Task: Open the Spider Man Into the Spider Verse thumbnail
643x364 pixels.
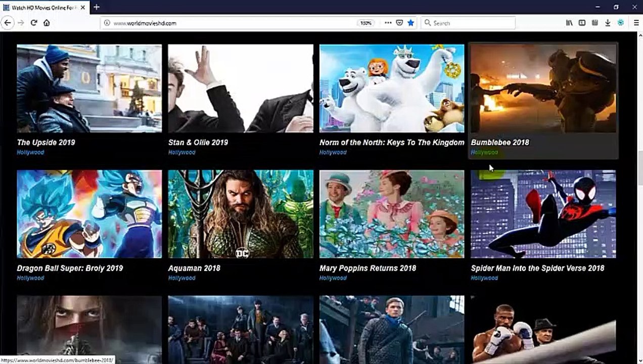Action: (543, 214)
